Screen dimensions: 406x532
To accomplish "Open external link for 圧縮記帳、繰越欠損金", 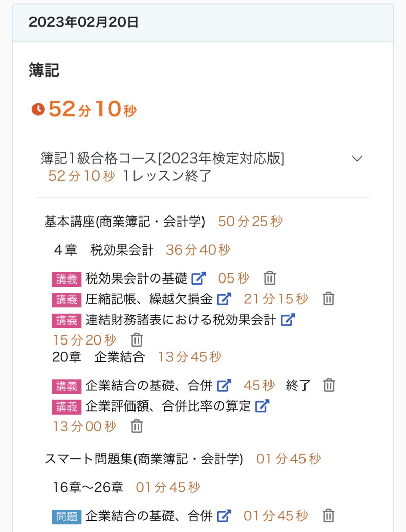I will (224, 299).
